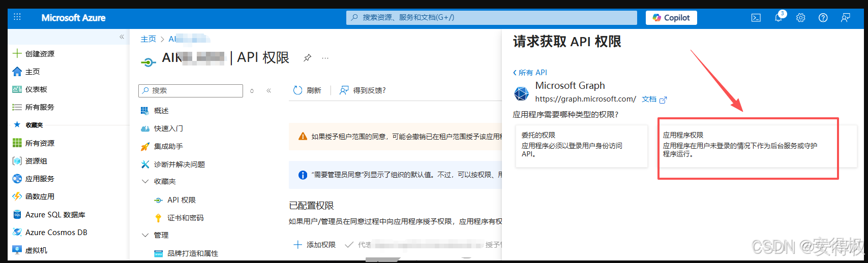Open Virtual machines (虚拟机) icon
The width and height of the screenshot is (868, 263).
17,250
